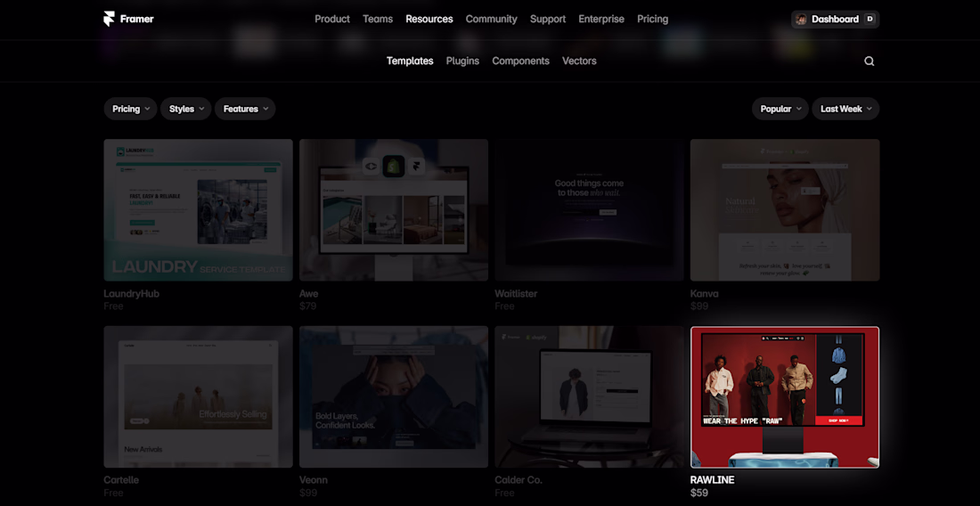Switch to the Plugins tab
Viewport: 980px width, 506px height.
[462, 61]
